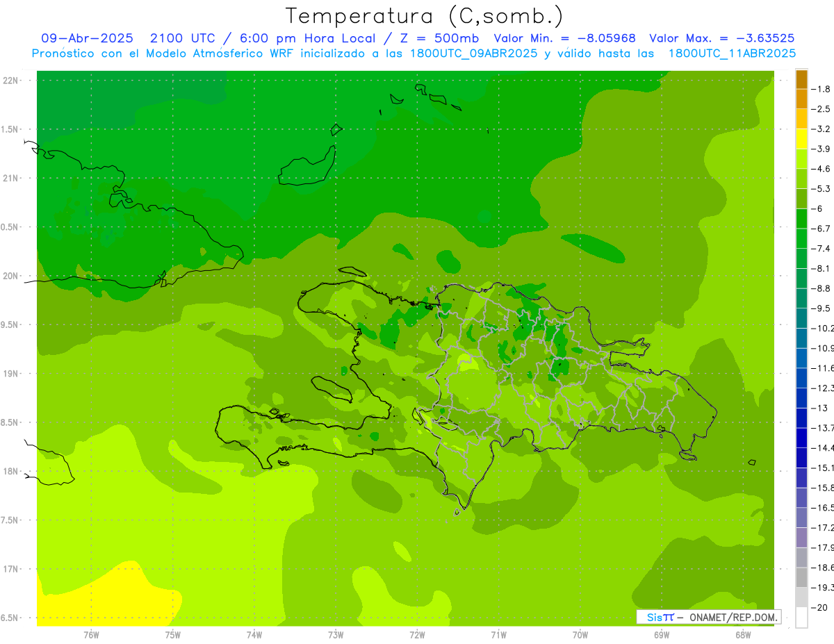Click the 'Valor Min. = -8.05968' readout
The height and width of the screenshot is (644, 834).
pyautogui.click(x=564, y=38)
